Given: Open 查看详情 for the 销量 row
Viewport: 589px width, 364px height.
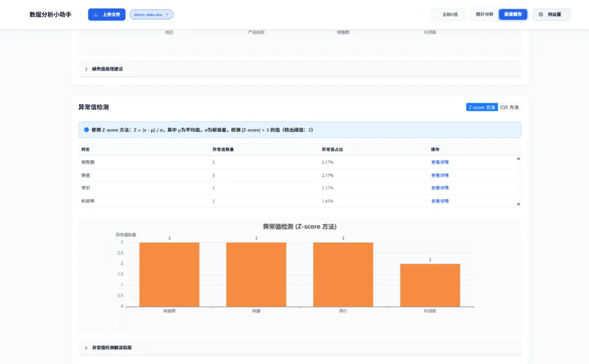Looking at the screenshot, I should pos(440,175).
